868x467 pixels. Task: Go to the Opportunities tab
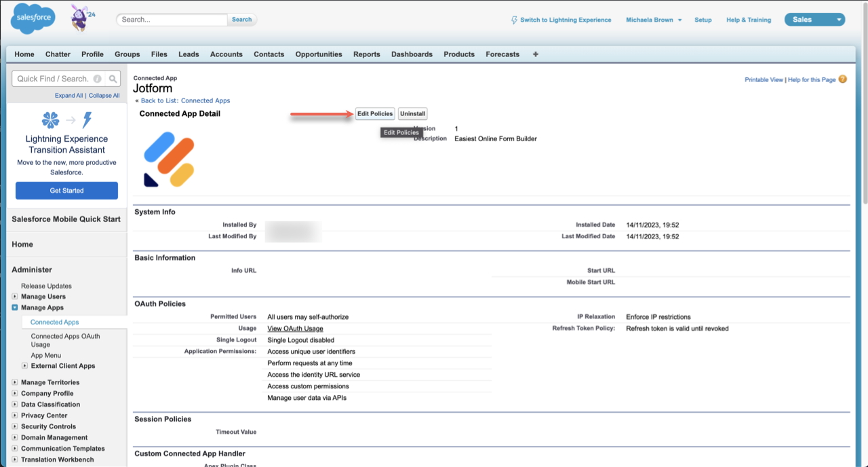click(319, 54)
